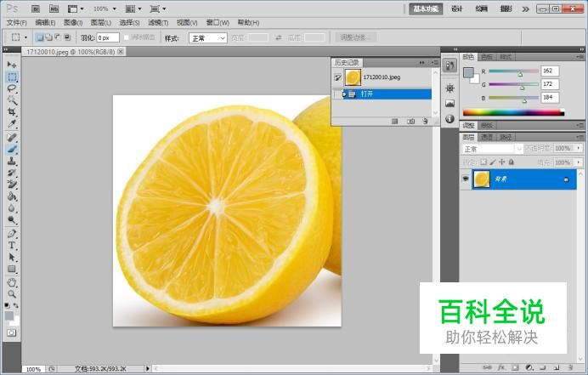
Task: Show more workspaces chevron
Action: pyautogui.click(x=525, y=9)
